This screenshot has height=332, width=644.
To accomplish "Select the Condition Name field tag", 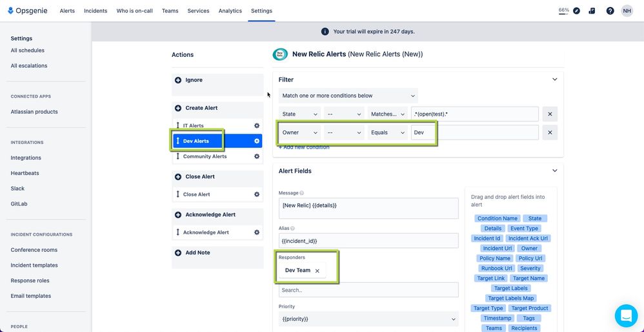I will pos(498,218).
